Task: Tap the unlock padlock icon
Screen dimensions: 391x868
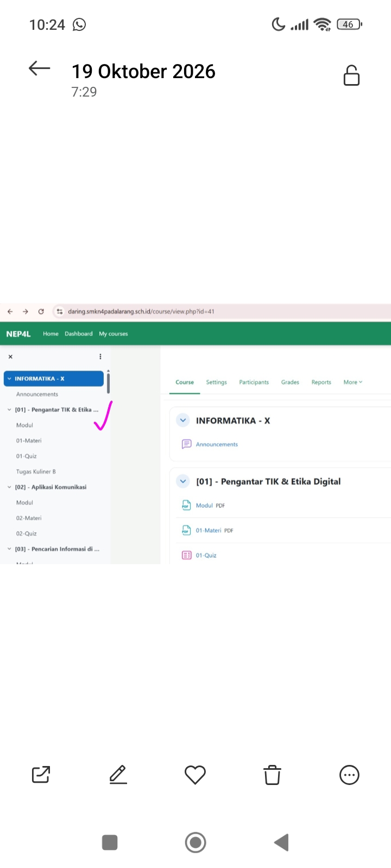Action: [x=351, y=75]
